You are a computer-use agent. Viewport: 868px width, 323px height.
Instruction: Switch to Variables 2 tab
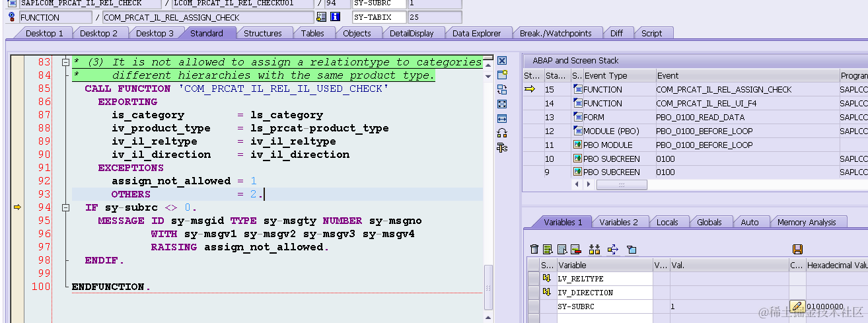click(618, 223)
